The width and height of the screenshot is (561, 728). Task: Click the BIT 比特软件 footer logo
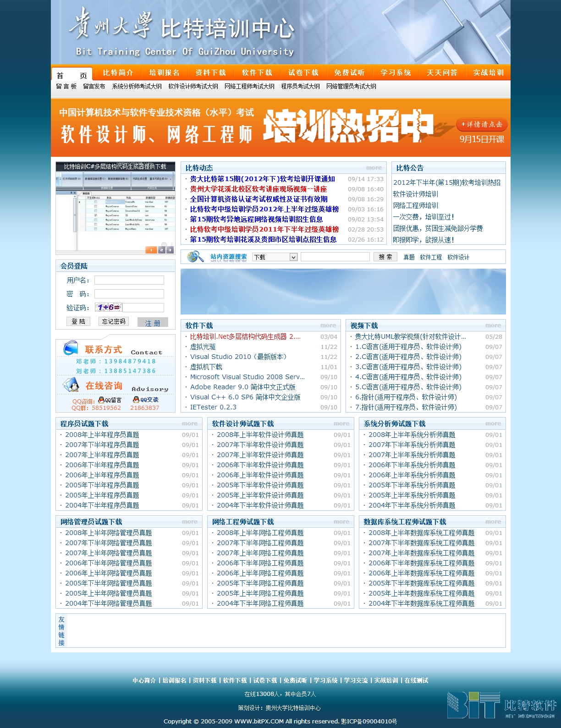pyautogui.click(x=501, y=705)
